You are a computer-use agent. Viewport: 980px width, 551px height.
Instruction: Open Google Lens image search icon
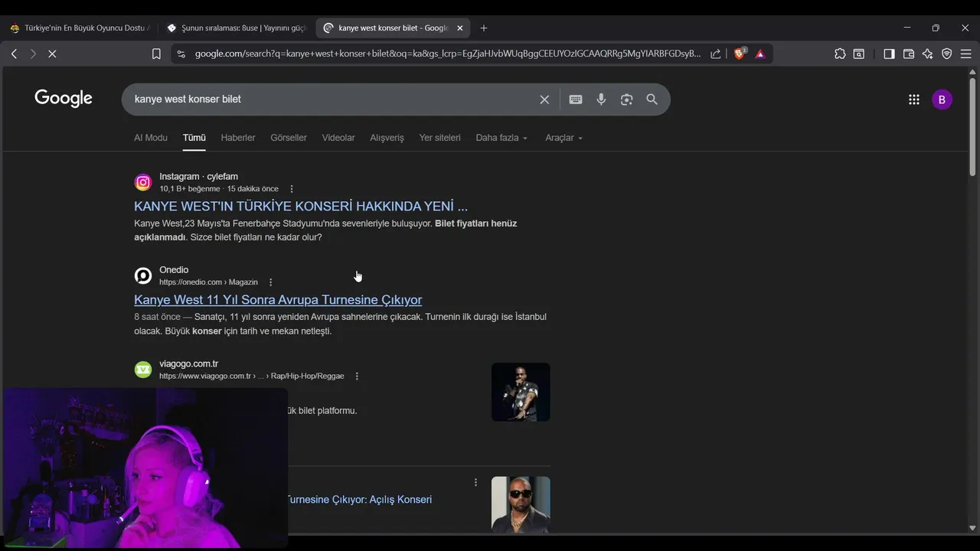(x=626, y=99)
